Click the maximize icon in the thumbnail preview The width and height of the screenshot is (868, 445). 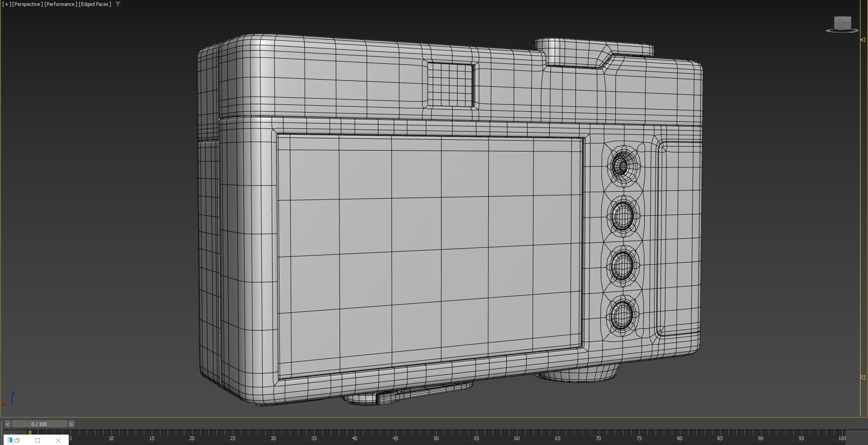click(38, 440)
